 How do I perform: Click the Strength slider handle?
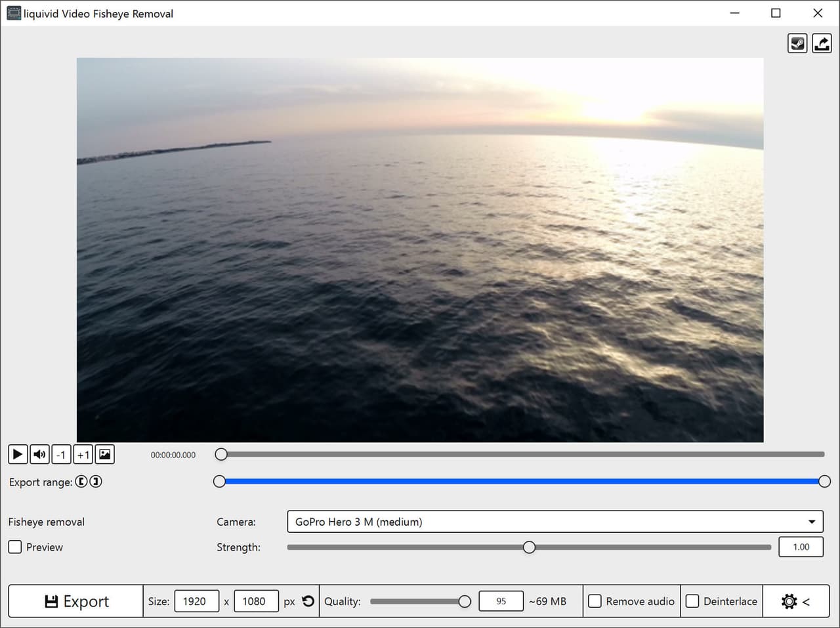(x=529, y=547)
